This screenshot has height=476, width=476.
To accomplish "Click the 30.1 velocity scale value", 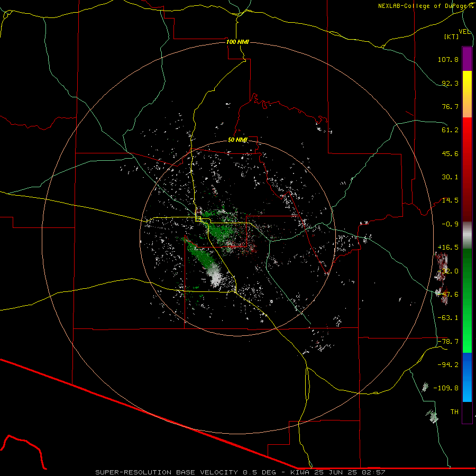I will tap(450, 177).
